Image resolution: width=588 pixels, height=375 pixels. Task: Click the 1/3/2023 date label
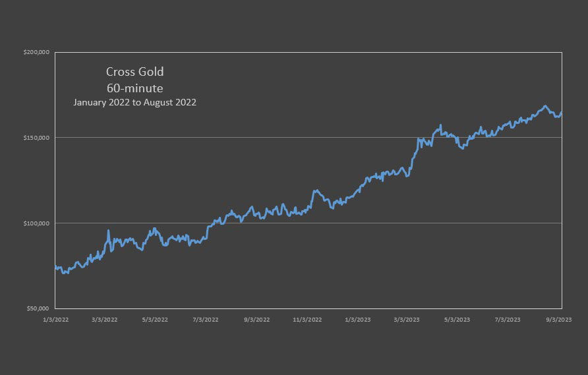pos(358,320)
